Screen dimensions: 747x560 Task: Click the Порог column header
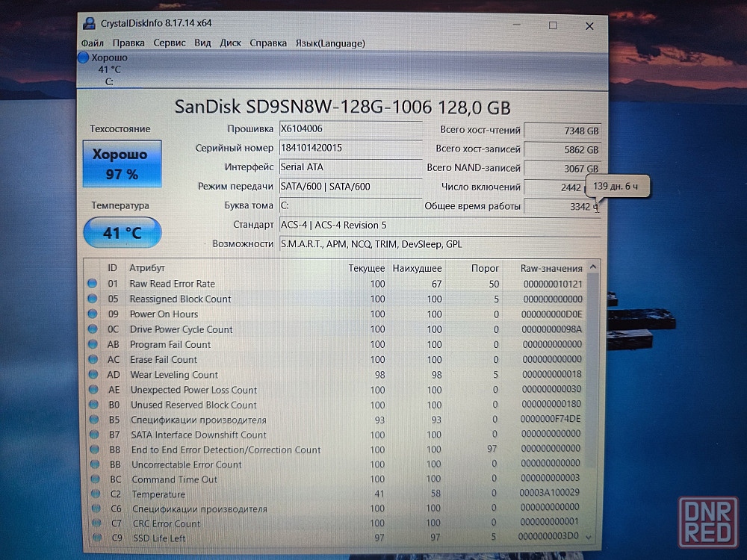(485, 268)
